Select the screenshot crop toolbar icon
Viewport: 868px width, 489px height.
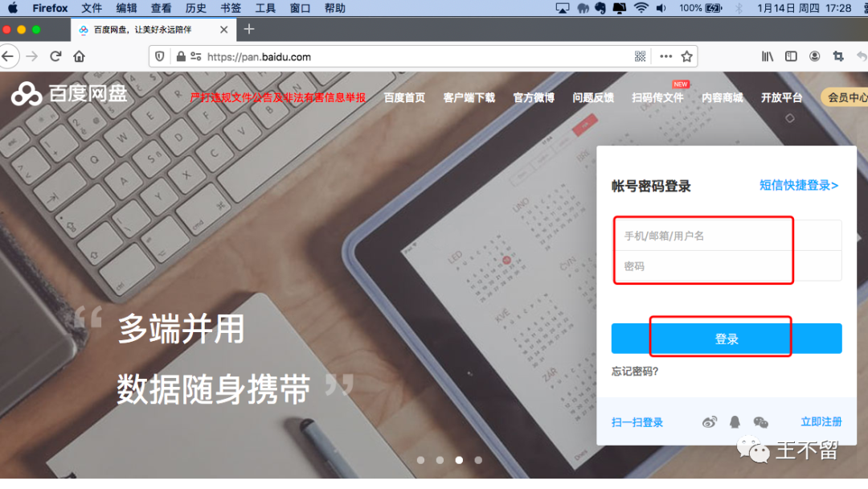838,56
